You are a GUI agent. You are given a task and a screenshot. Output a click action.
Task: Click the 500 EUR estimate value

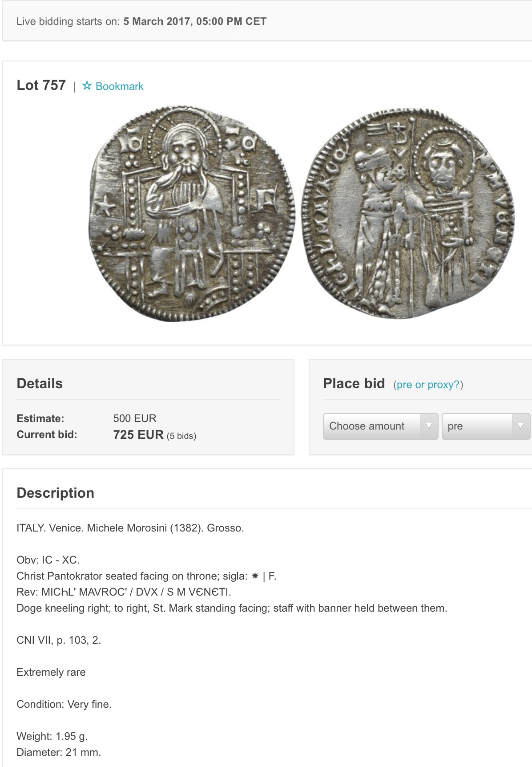coord(135,418)
